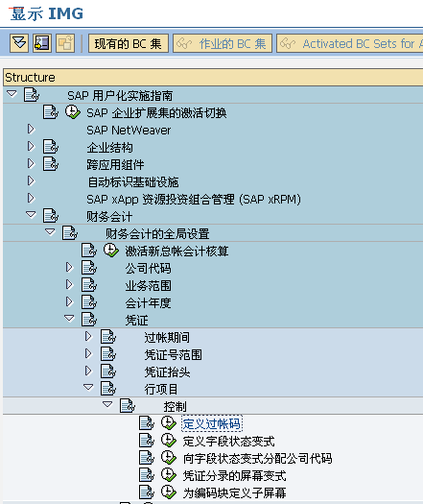Execute activity icon for SAP 企业扩展集的激活切换
The image size is (423, 504).
(73, 112)
